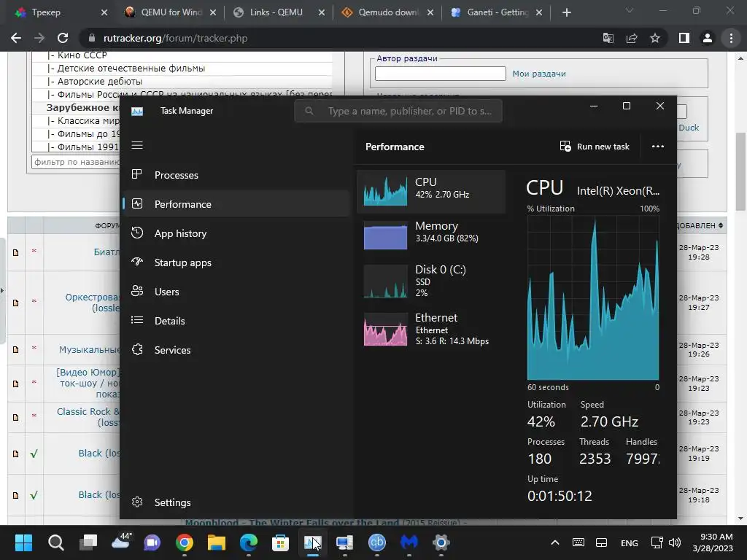Screen dimensions: 747x560
Task: Open the Windows Start menu
Action: point(23,542)
